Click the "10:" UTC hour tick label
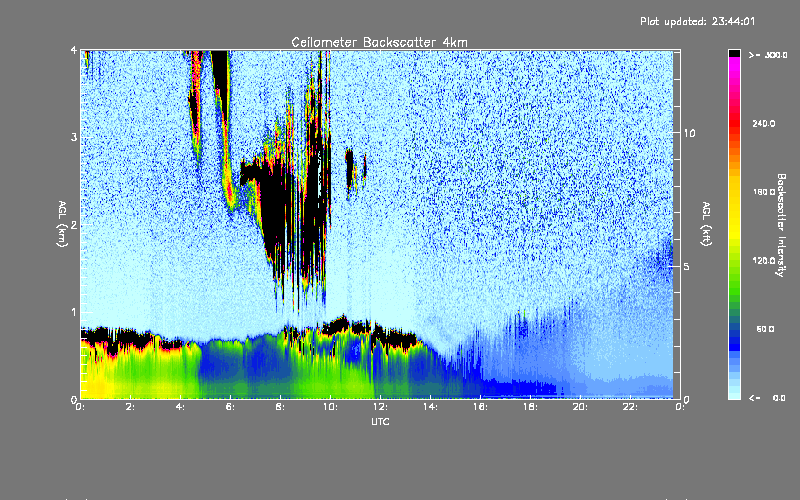The width and height of the screenshot is (800, 500). point(330,407)
